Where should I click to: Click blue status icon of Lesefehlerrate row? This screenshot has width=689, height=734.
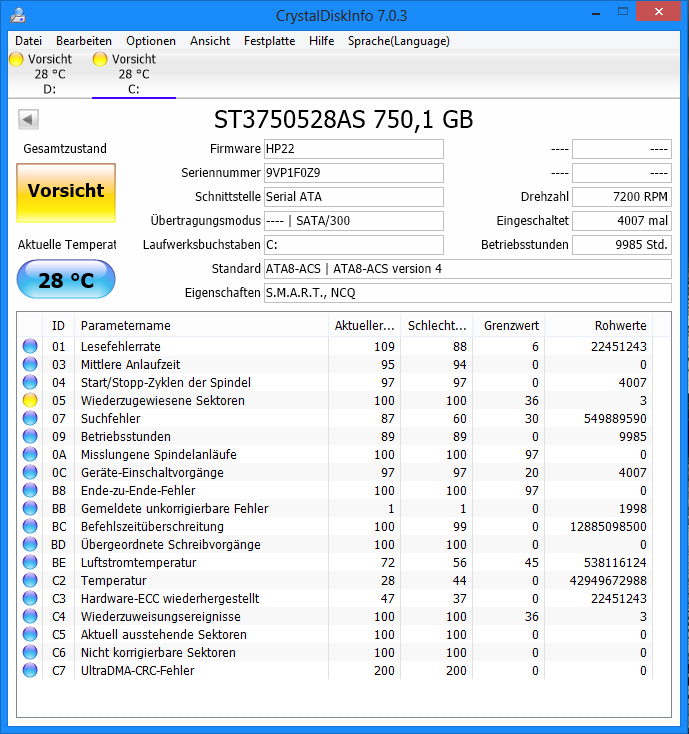pyautogui.click(x=30, y=346)
